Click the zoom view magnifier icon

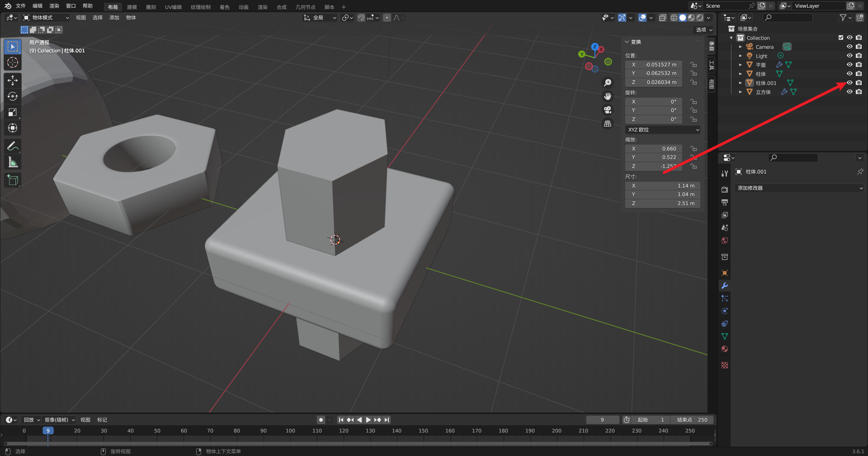coord(608,83)
